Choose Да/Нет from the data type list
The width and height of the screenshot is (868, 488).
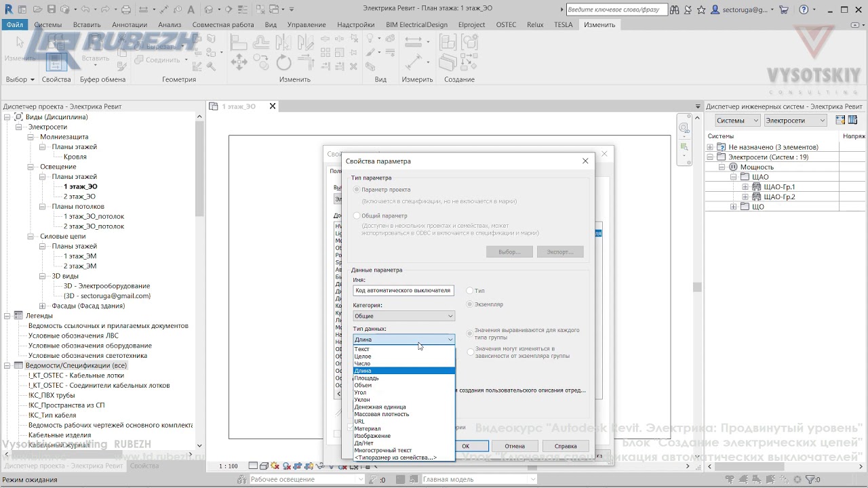tap(404, 443)
